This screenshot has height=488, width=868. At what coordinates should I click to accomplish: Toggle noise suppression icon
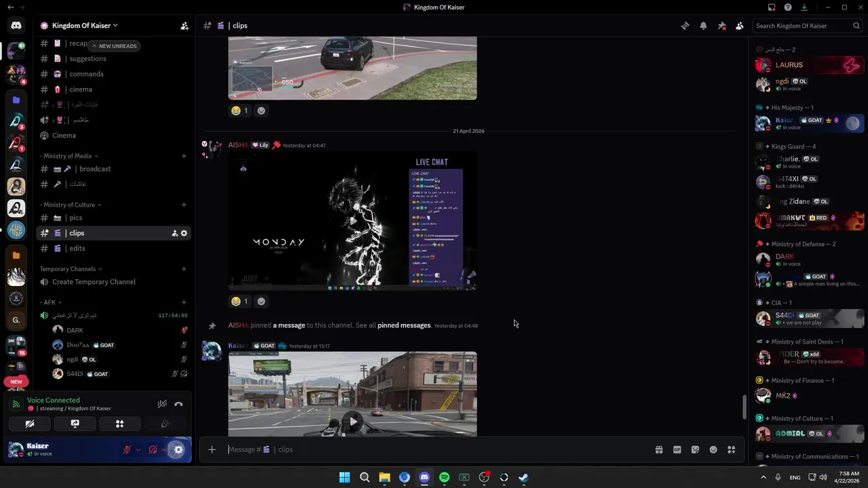coord(162,404)
